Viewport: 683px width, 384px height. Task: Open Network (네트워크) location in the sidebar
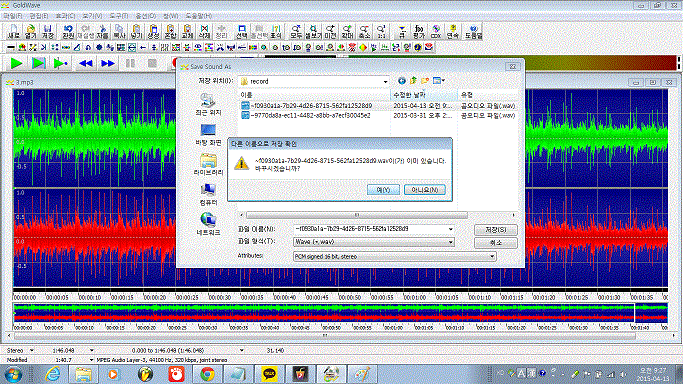coord(208,224)
